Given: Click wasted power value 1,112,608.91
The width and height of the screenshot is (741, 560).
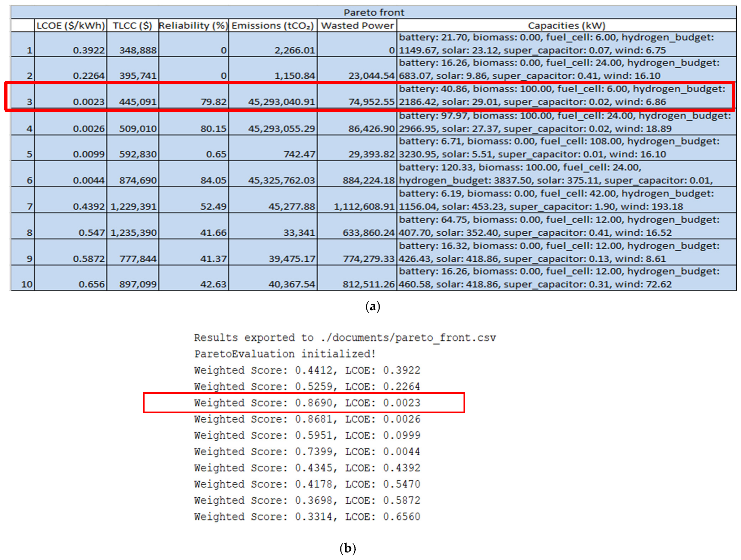Looking at the screenshot, I should [x=357, y=200].
